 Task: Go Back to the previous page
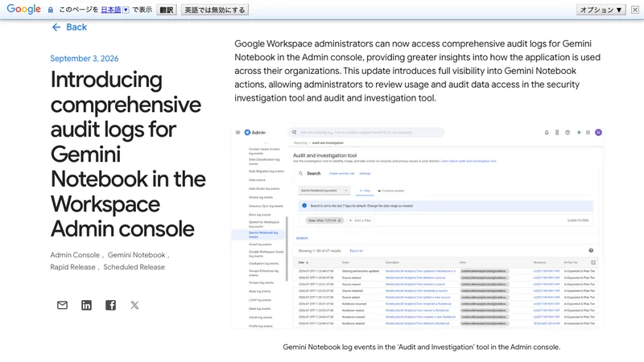pyautogui.click(x=69, y=27)
